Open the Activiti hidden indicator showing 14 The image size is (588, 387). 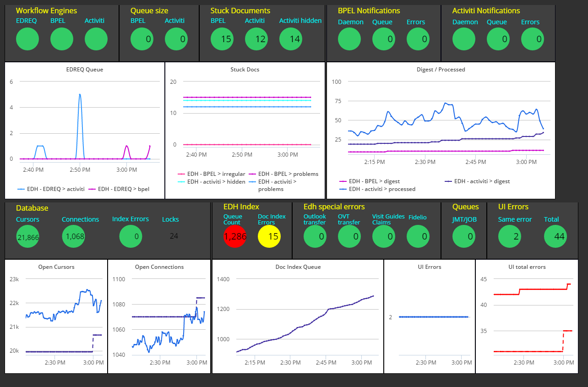[x=291, y=39]
